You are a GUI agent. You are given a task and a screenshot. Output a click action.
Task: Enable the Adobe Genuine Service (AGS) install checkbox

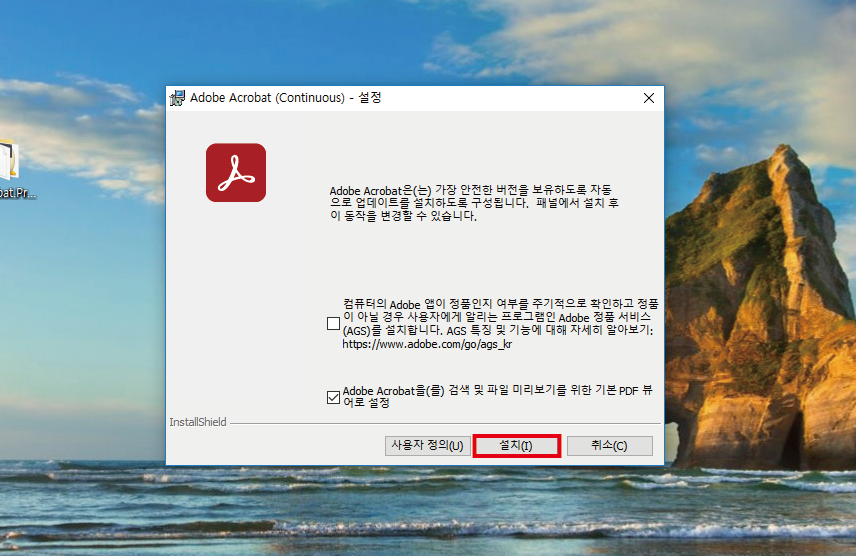point(333,323)
